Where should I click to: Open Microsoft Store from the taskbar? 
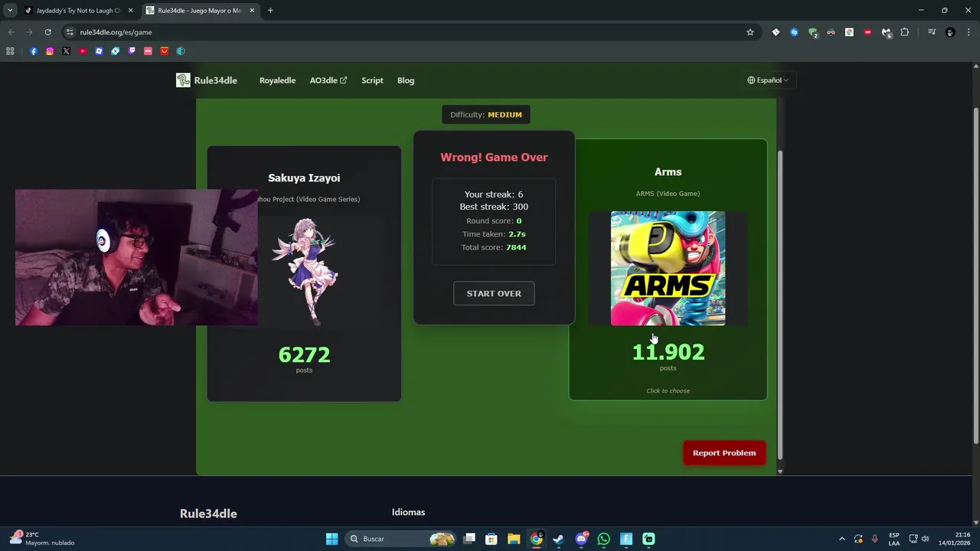pyautogui.click(x=492, y=539)
